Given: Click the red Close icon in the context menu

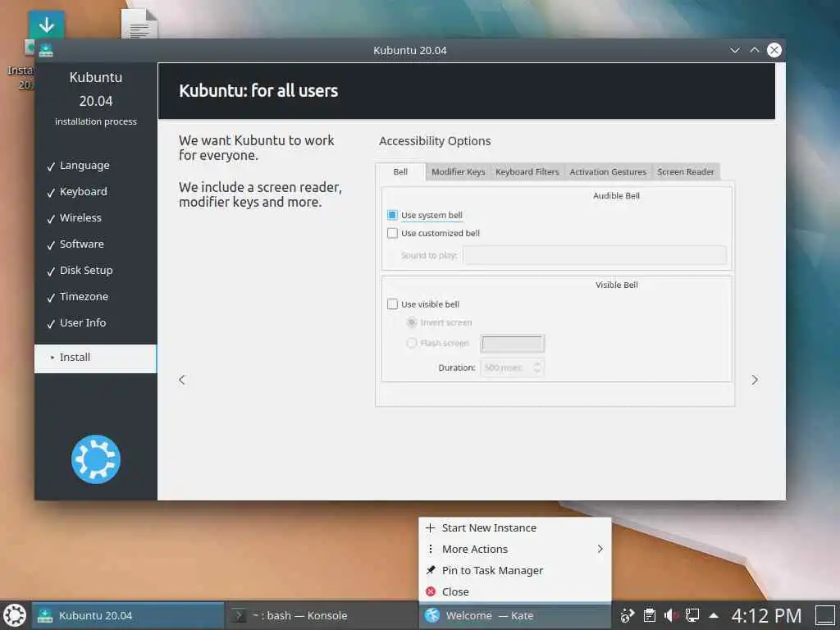Looking at the screenshot, I should click(x=431, y=591).
